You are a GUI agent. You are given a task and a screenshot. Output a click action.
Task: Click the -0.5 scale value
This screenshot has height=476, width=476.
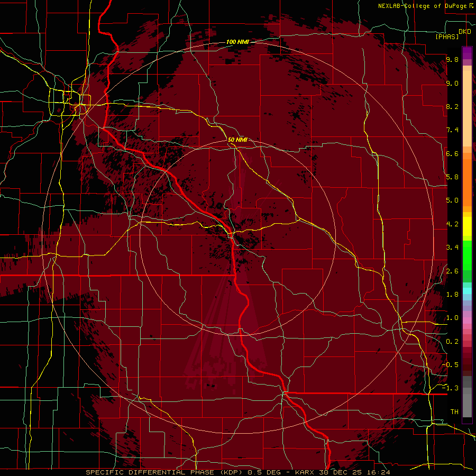click(450, 364)
